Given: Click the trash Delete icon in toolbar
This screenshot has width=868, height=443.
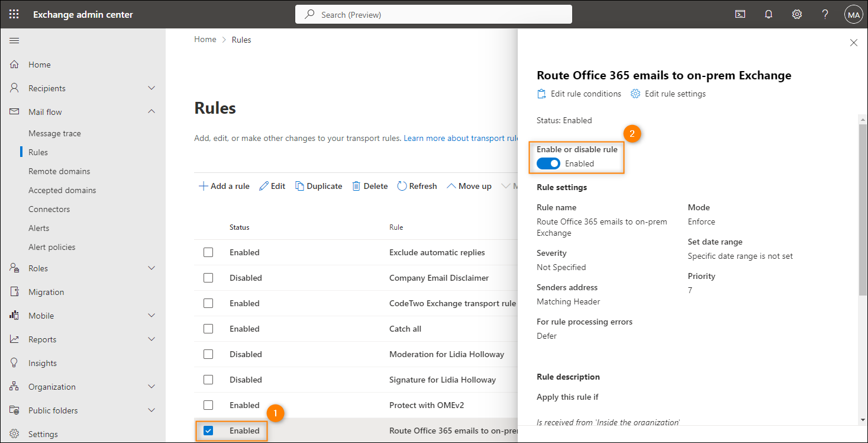Looking at the screenshot, I should pos(356,186).
